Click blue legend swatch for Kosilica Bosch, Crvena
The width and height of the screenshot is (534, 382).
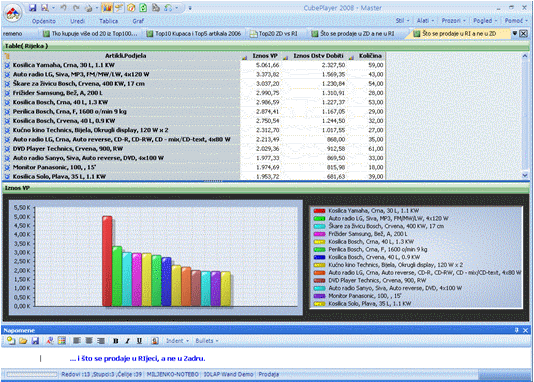click(x=319, y=257)
